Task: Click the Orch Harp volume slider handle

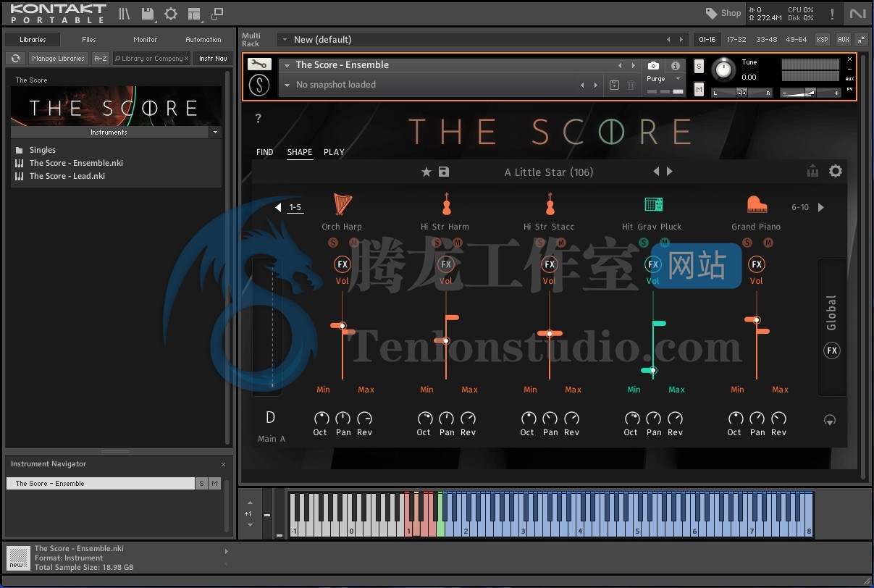Action: [342, 326]
